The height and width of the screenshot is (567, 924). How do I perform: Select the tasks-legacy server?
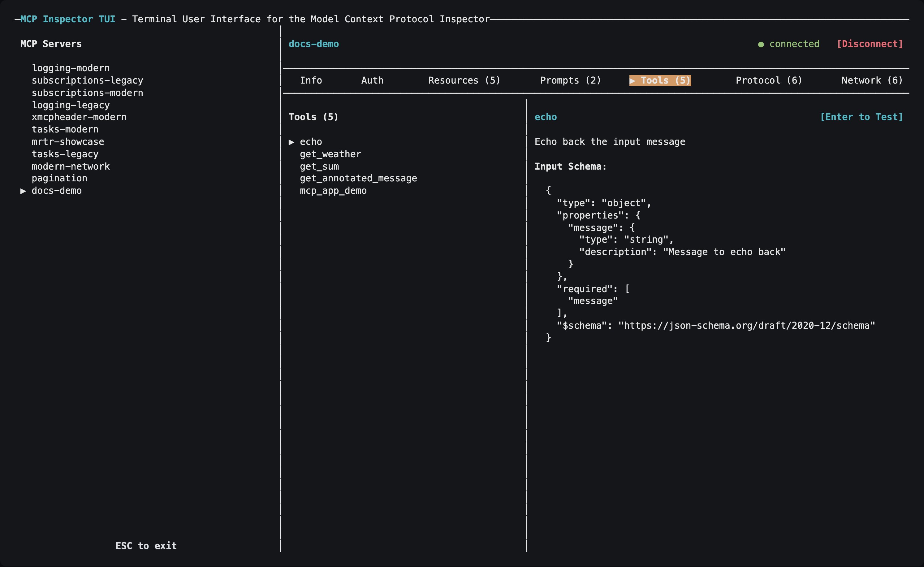(x=65, y=154)
